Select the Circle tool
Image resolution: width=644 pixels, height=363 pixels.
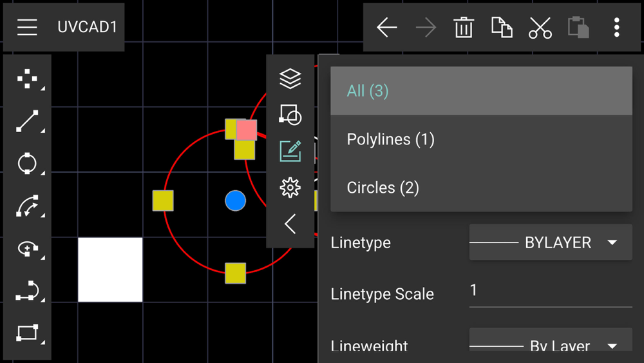click(x=27, y=164)
